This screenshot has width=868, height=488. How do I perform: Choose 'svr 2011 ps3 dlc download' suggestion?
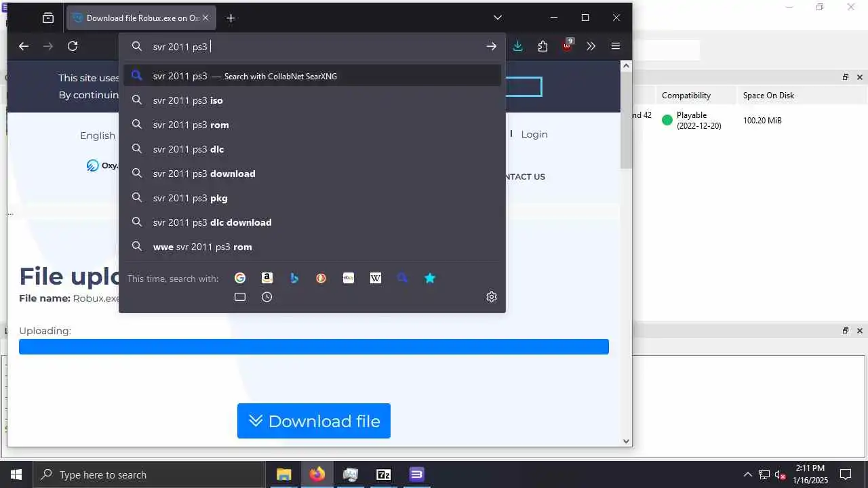[312, 222]
